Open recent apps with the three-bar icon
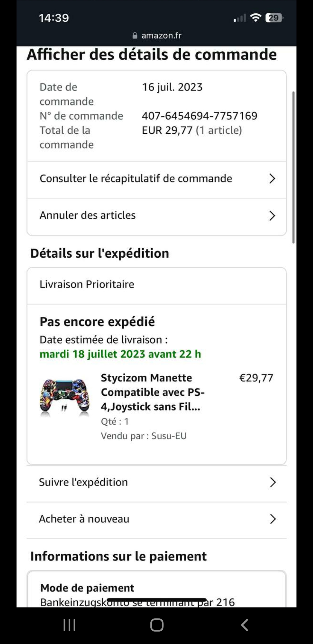 (x=69, y=625)
